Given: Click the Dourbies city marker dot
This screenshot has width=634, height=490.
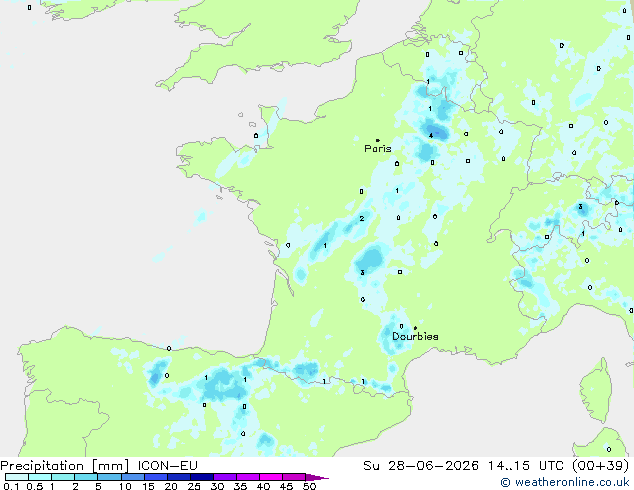Looking at the screenshot, I should pos(415,328).
